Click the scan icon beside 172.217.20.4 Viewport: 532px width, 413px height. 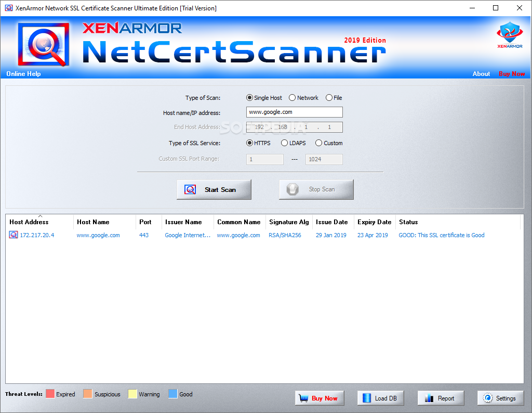pos(14,235)
